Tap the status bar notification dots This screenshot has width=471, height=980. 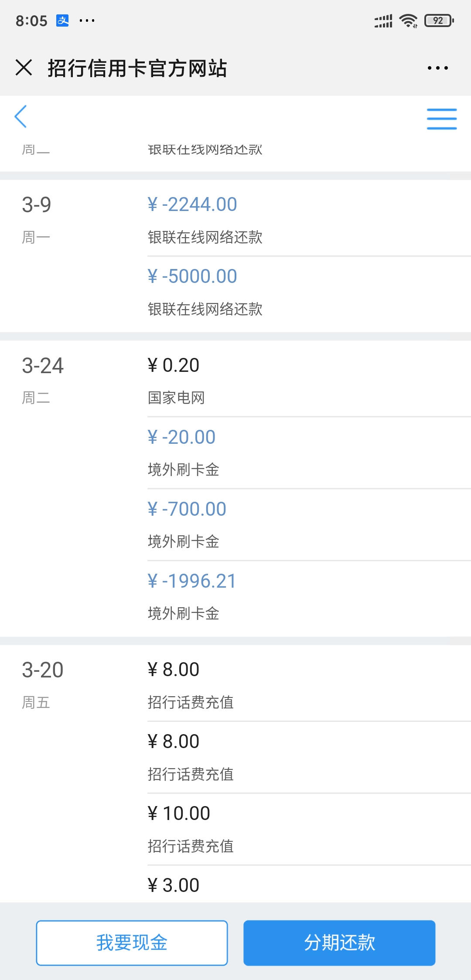[x=87, y=20]
